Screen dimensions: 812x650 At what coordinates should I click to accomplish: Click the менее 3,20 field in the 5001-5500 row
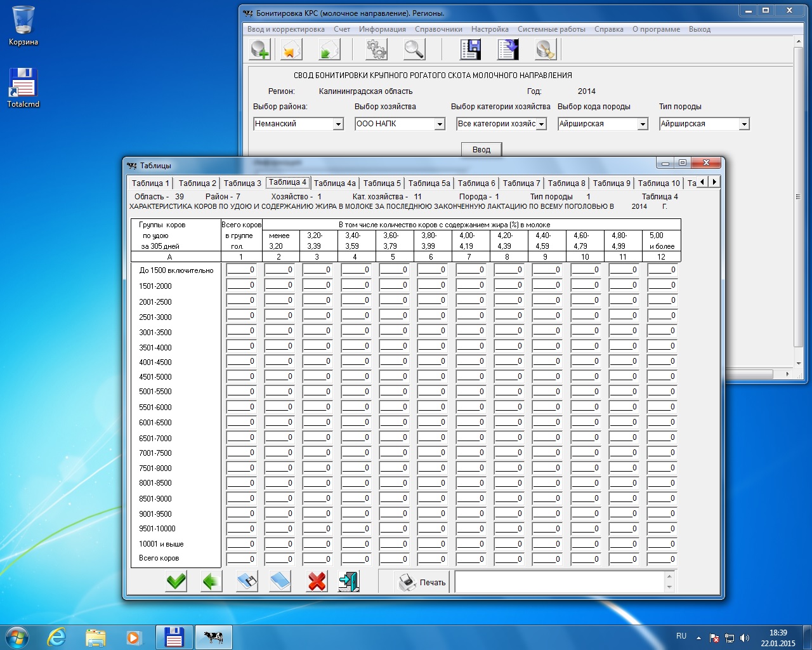280,392
